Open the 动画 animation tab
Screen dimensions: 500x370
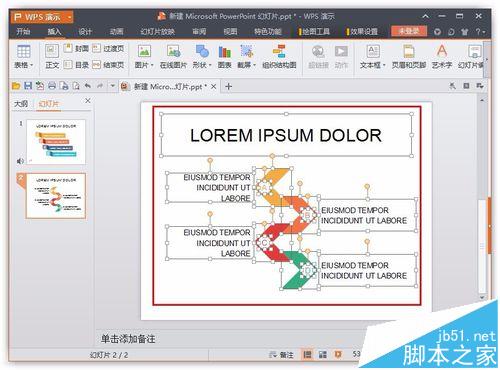click(x=116, y=32)
